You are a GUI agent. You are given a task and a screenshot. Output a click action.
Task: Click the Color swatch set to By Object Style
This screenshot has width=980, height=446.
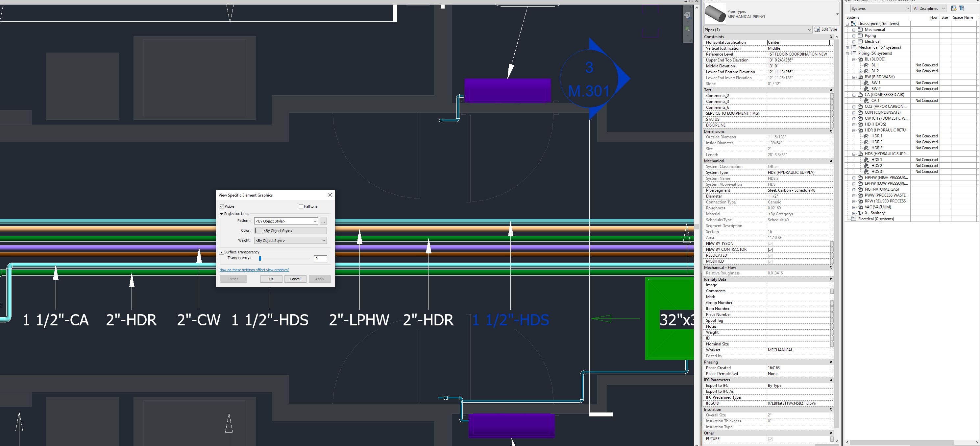pyautogui.click(x=259, y=230)
